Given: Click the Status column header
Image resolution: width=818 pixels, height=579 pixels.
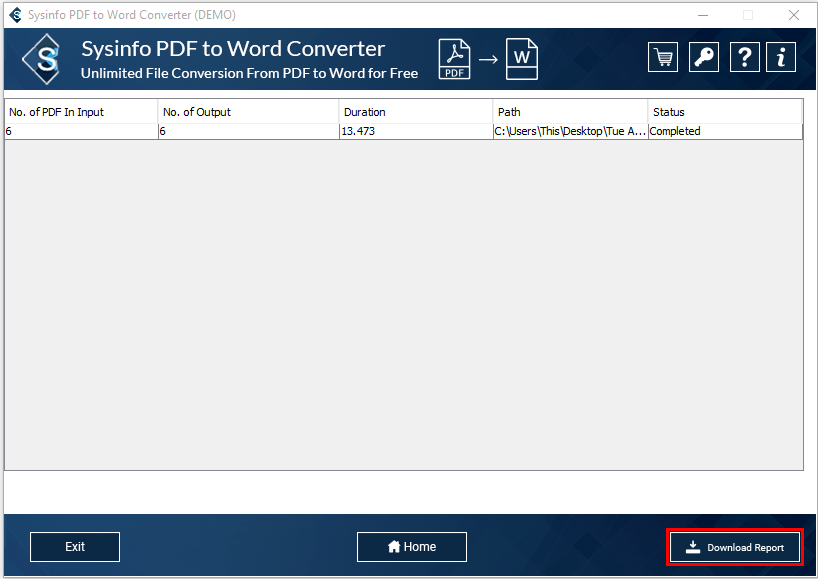Looking at the screenshot, I should [724, 112].
